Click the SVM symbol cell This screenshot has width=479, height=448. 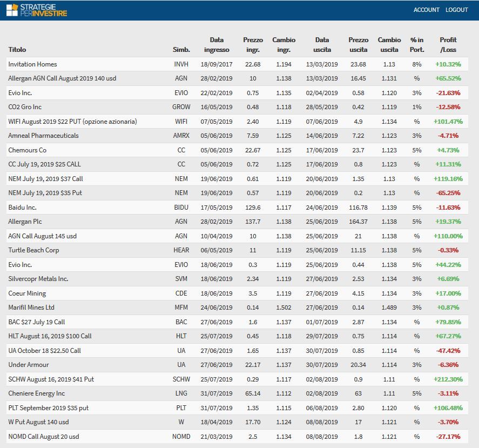181,279
